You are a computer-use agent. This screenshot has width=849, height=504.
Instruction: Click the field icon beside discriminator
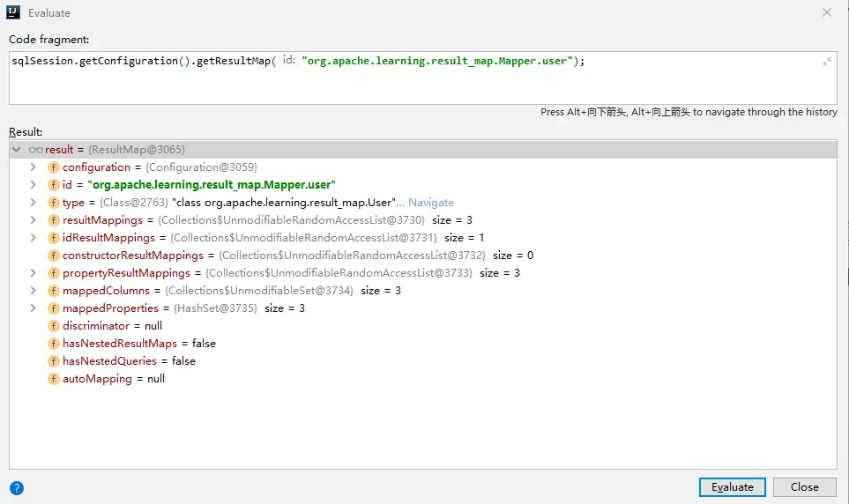click(x=53, y=326)
